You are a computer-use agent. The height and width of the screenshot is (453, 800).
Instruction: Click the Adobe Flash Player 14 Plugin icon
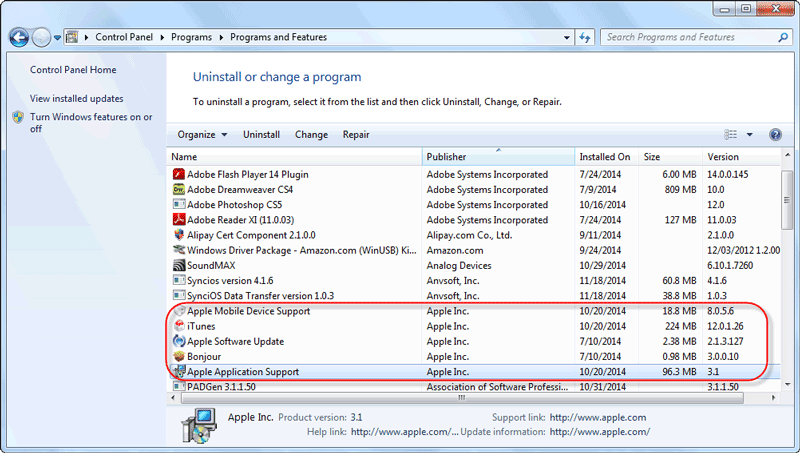(x=179, y=174)
